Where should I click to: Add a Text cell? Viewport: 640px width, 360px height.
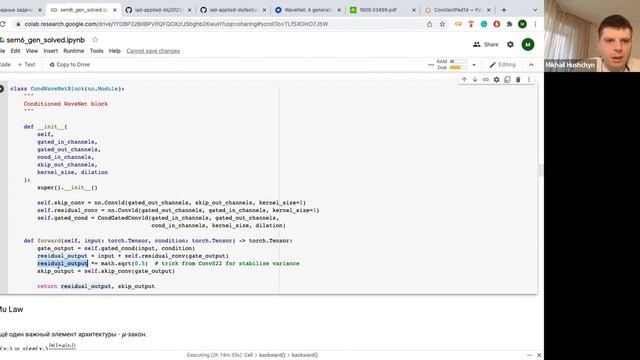pyautogui.click(x=27, y=64)
